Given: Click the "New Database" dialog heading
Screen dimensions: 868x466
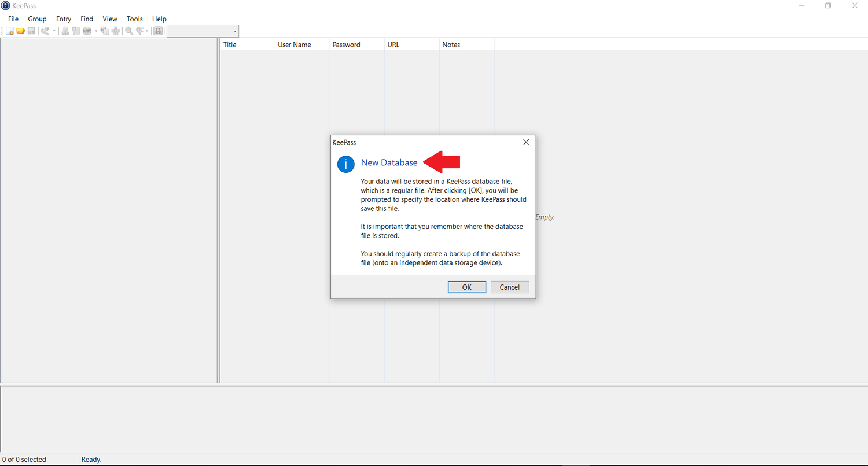Looking at the screenshot, I should pos(389,163).
